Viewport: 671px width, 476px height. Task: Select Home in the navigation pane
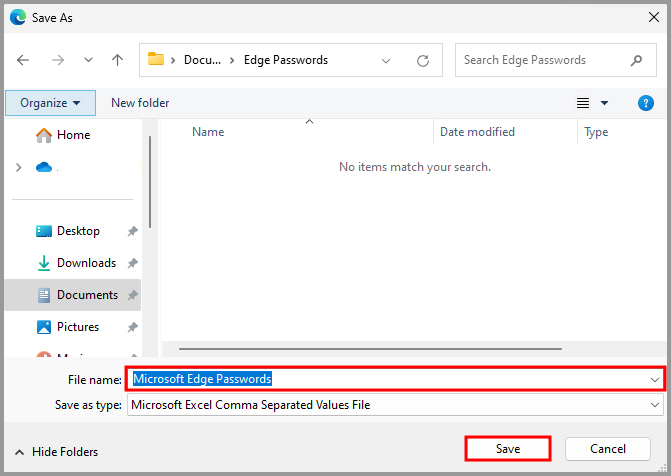pyautogui.click(x=73, y=135)
